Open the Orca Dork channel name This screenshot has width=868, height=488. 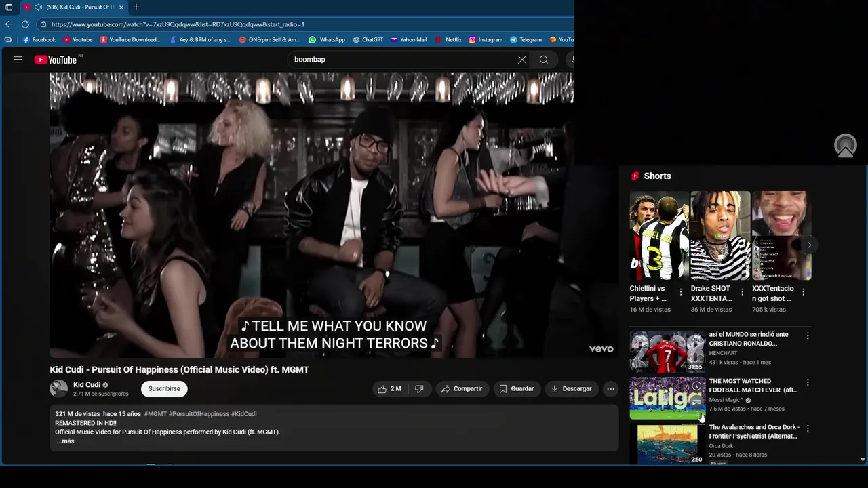[721, 446]
